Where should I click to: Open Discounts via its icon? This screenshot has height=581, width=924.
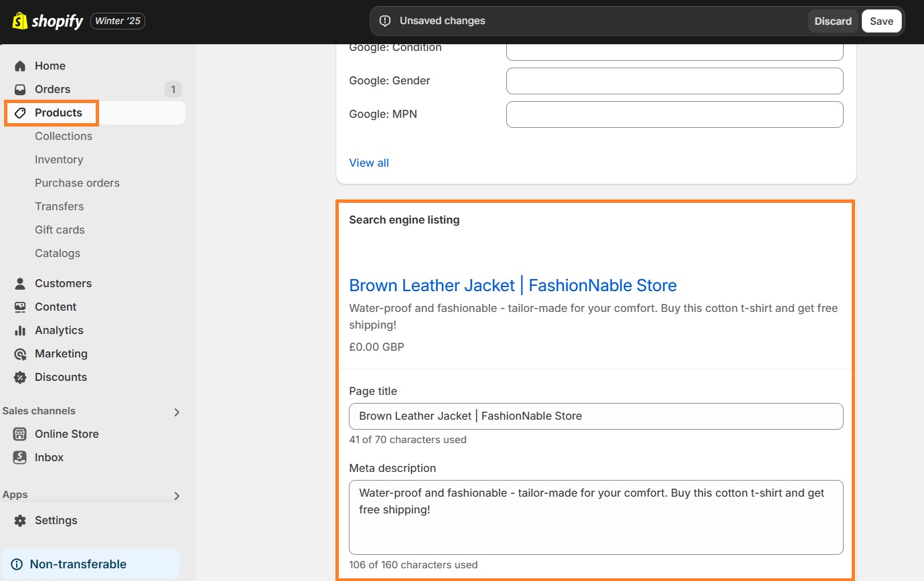click(x=19, y=377)
